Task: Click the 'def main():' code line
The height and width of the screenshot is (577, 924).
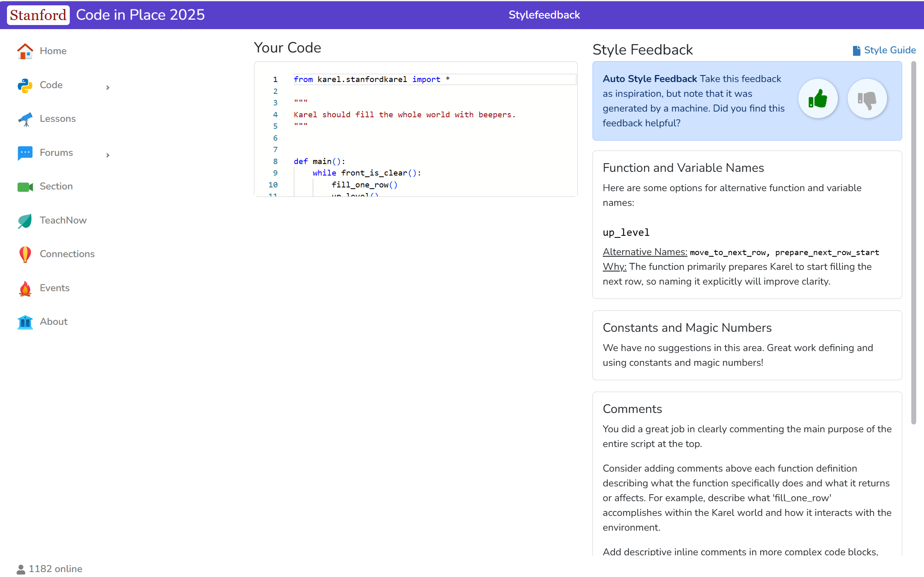Action: pyautogui.click(x=320, y=161)
